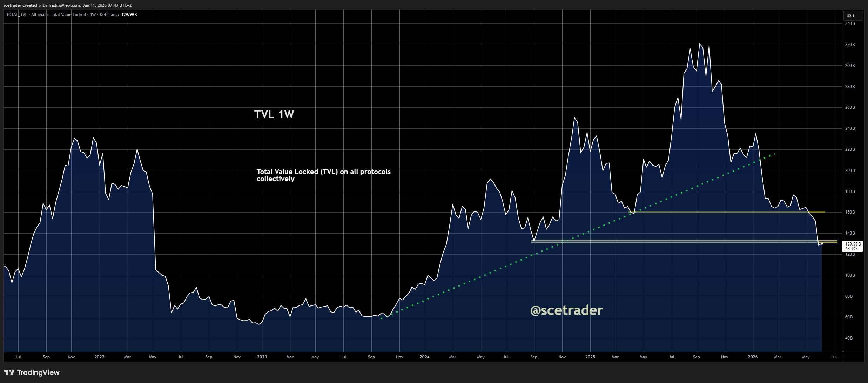
Task: Click the 220B price axis label
Action: point(850,149)
